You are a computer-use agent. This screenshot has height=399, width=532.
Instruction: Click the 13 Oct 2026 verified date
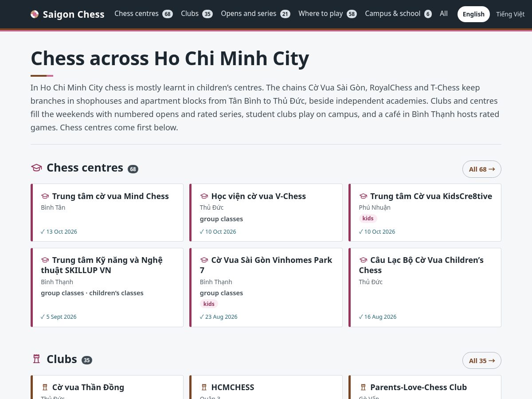pyautogui.click(x=59, y=231)
